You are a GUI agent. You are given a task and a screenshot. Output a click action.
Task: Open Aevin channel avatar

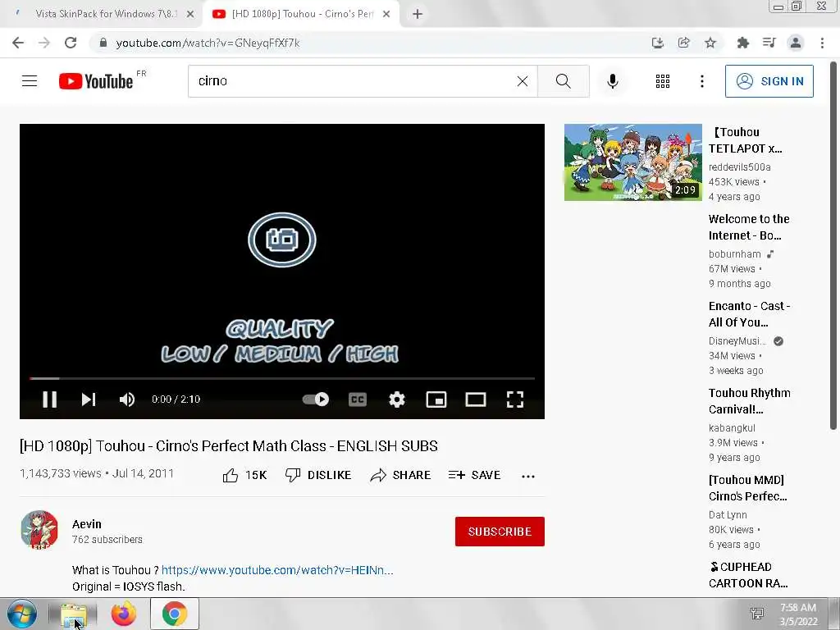pos(39,530)
